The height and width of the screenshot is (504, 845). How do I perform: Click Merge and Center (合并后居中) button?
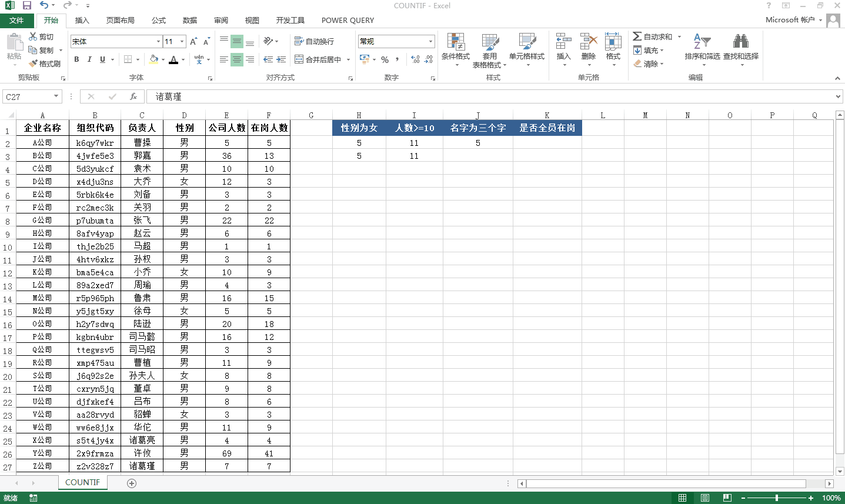coord(318,59)
